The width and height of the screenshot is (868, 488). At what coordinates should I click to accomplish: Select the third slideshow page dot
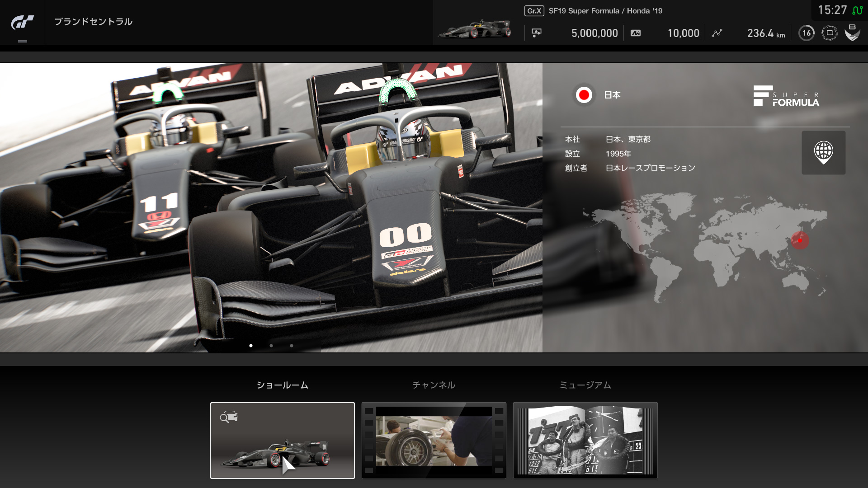pos(292,346)
